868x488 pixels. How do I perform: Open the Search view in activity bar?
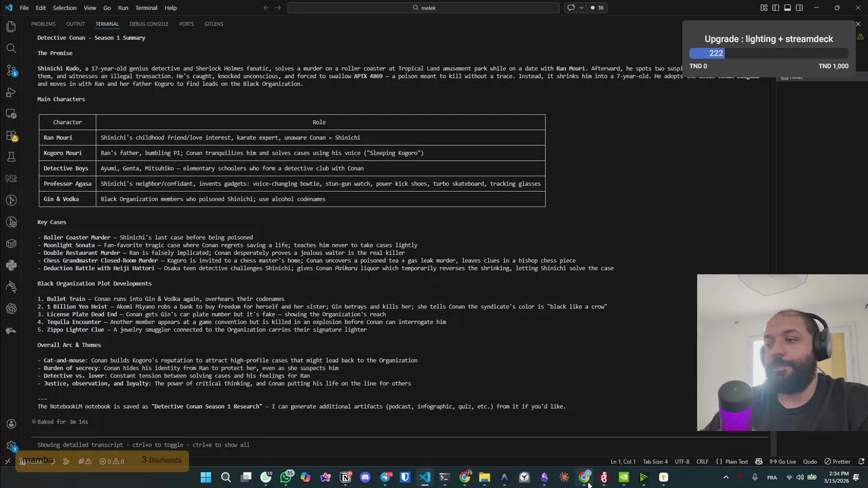(11, 48)
